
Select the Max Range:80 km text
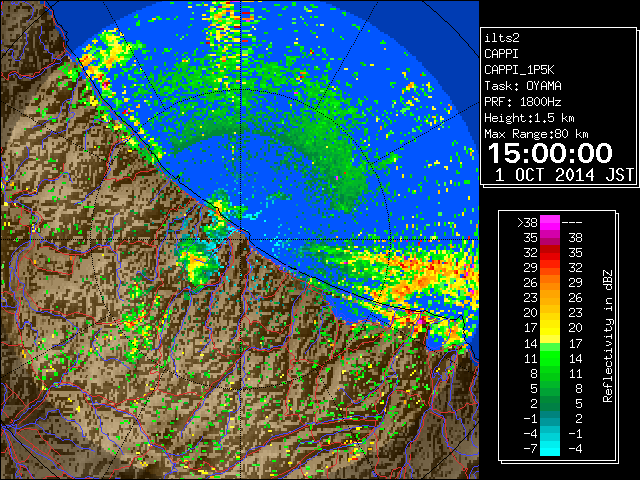click(536, 134)
